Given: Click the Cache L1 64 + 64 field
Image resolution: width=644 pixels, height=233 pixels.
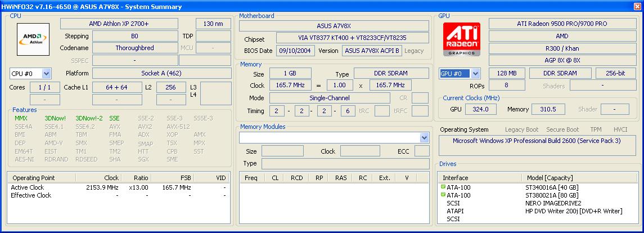Looking at the screenshot, I should tap(117, 87).
